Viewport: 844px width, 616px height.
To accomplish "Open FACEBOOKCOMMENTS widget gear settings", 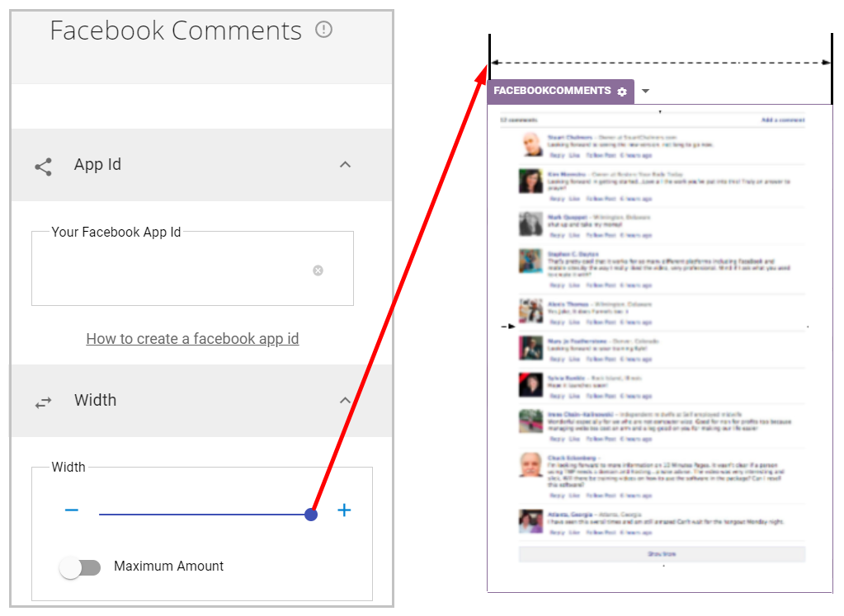I will pyautogui.click(x=622, y=92).
